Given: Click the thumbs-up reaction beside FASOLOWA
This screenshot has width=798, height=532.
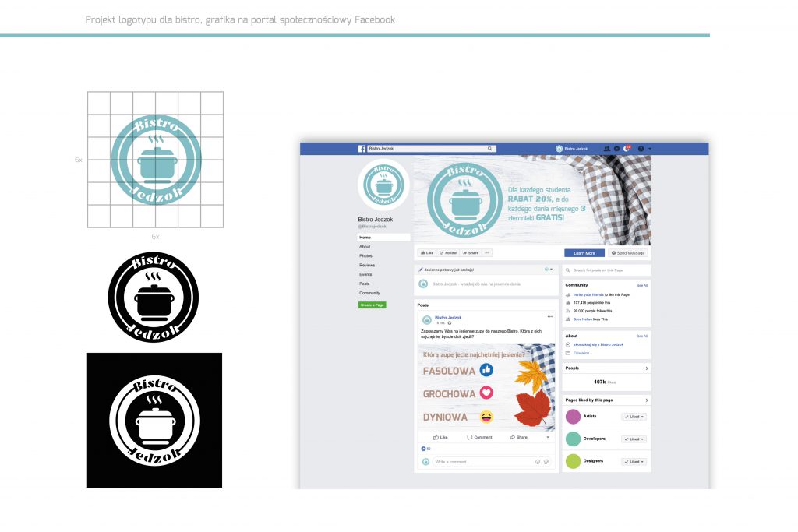Looking at the screenshot, I should 488,371.
